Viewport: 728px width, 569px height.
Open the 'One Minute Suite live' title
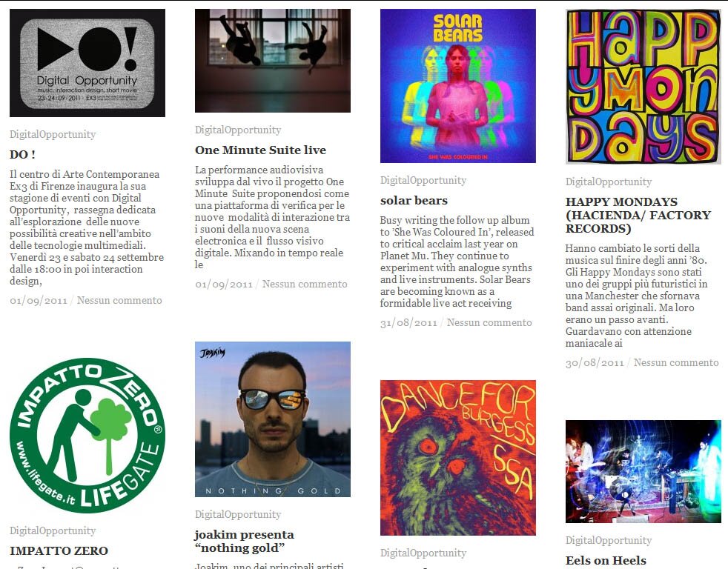pyautogui.click(x=260, y=150)
